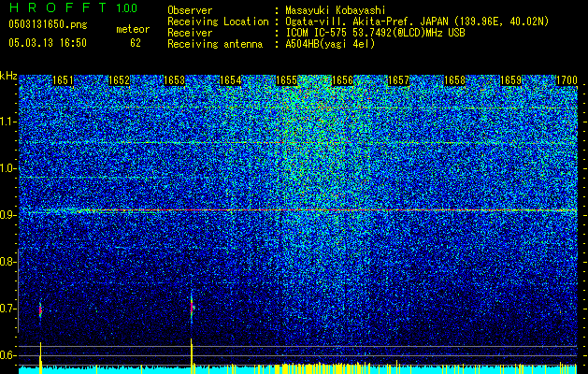Click the Ogata-vill. Akita-Pref. JAPAN location text
588x374 pixels.
click(417, 22)
